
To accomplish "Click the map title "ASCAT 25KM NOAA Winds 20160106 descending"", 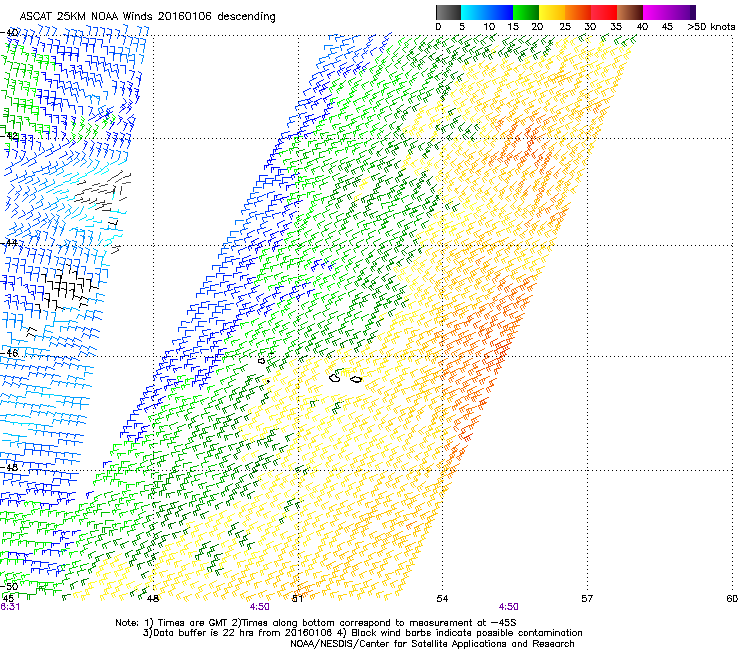I will coord(147,16).
